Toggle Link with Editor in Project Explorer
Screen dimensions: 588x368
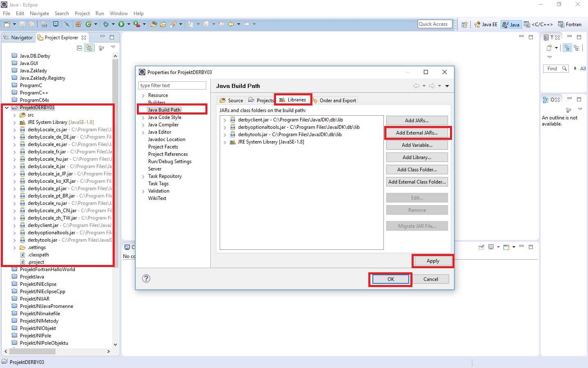[89, 48]
